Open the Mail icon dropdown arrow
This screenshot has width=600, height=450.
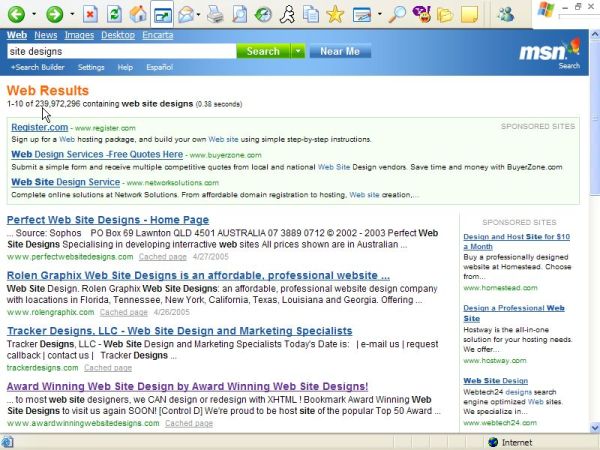(x=199, y=14)
